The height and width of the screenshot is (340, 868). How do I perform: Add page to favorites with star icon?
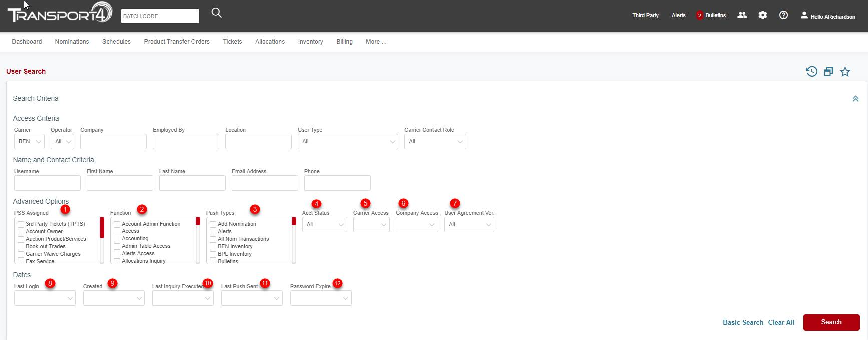(845, 72)
